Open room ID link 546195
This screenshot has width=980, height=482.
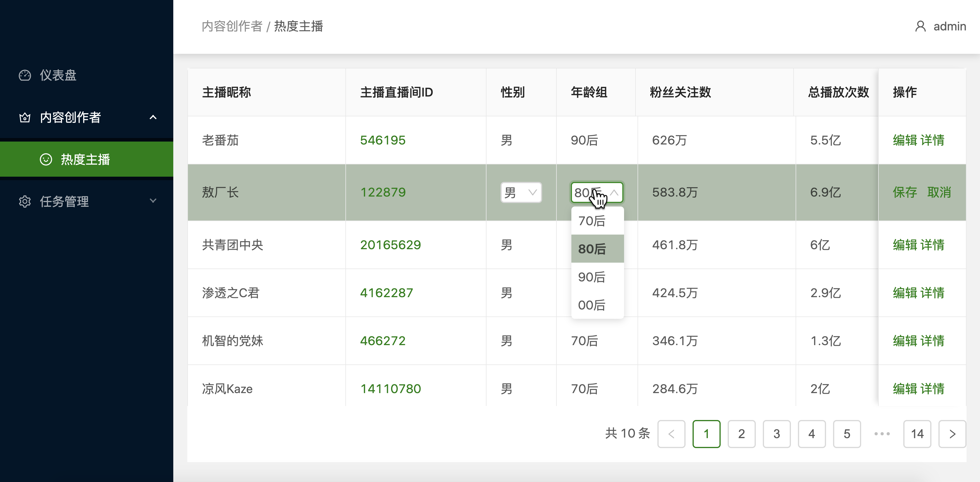[x=383, y=140]
